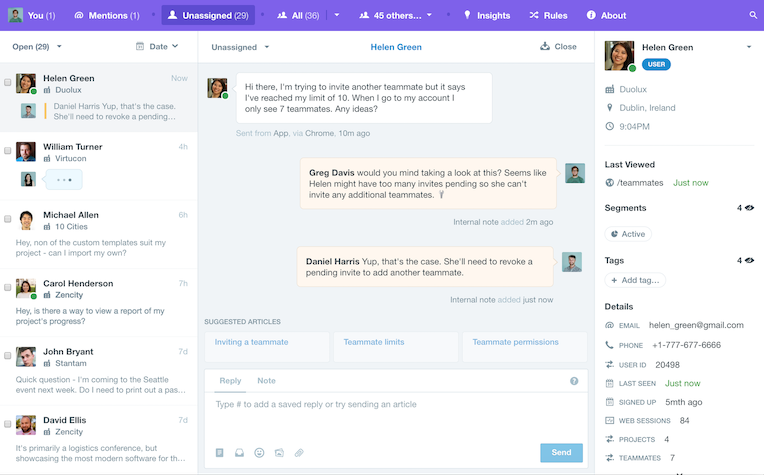Check William Turner conversation checkbox
764x475 pixels.
point(8,151)
